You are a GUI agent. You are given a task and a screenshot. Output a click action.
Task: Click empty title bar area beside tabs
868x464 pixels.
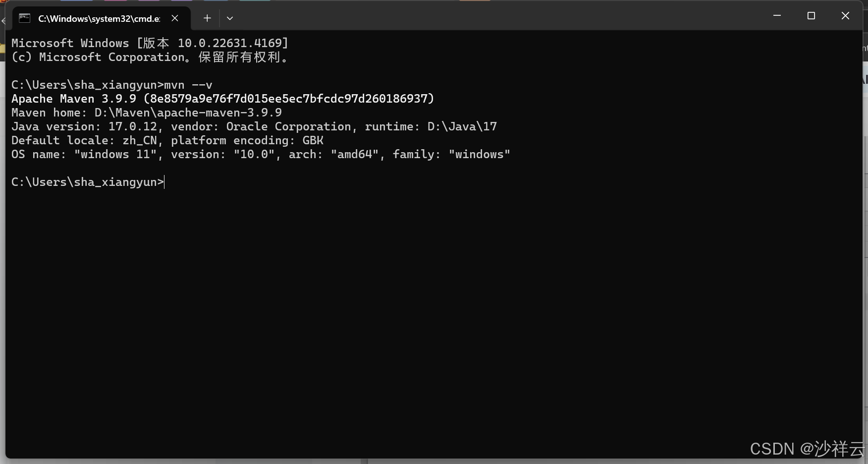point(495,17)
